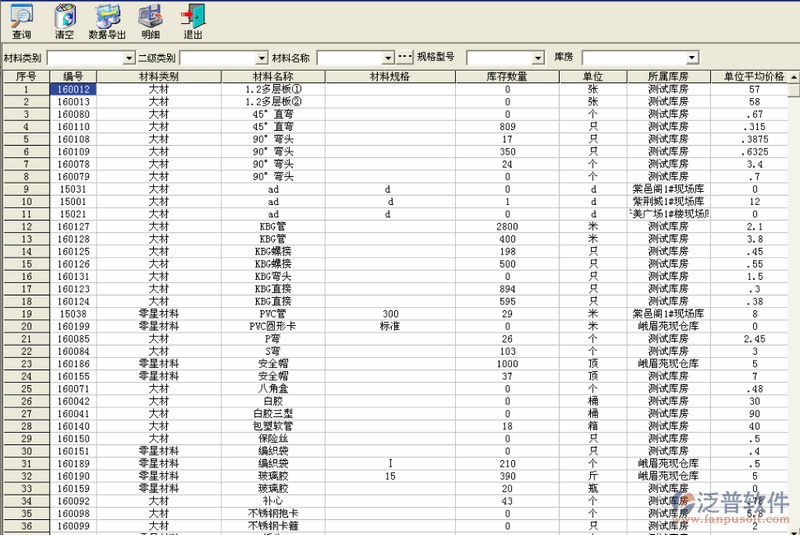Select the 紫荆城1#现场库 warehouse cell
The width and height of the screenshot is (800, 535).
coord(668,201)
